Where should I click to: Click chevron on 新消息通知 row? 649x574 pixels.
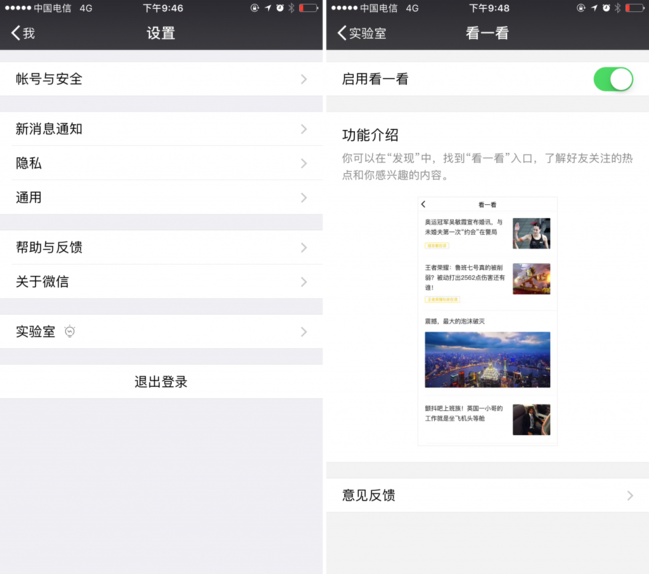304,129
